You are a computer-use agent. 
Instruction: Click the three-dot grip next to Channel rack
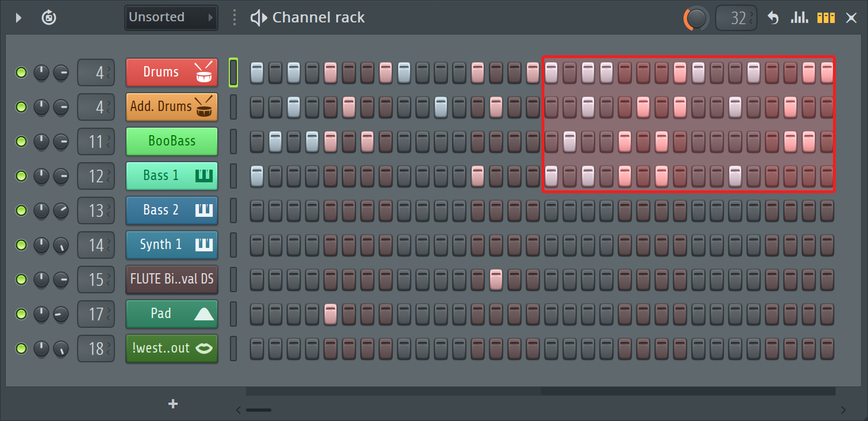235,18
